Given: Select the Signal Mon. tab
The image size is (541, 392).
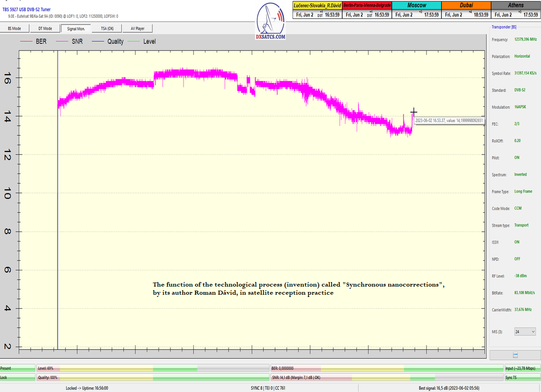Looking at the screenshot, I should (76, 28).
